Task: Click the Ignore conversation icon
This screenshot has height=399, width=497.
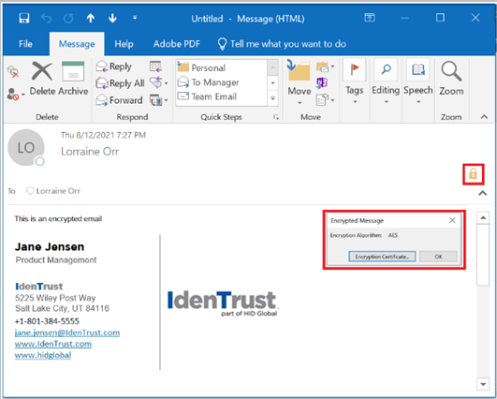Action: (x=13, y=72)
